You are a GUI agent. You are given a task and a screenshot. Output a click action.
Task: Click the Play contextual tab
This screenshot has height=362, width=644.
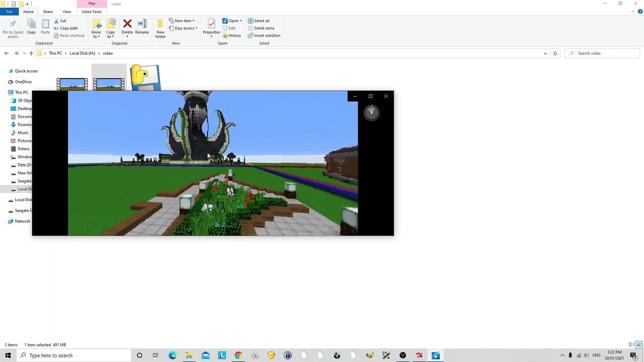click(92, 4)
